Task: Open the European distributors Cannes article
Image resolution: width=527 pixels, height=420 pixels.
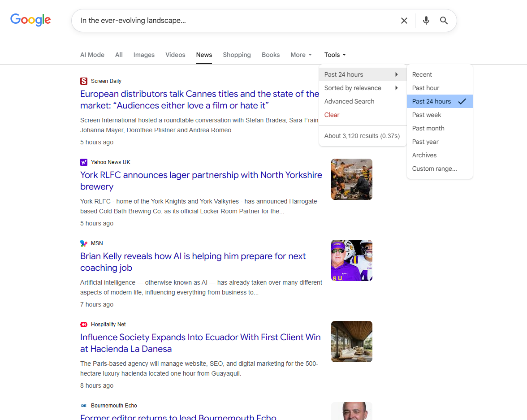Action: (199, 100)
